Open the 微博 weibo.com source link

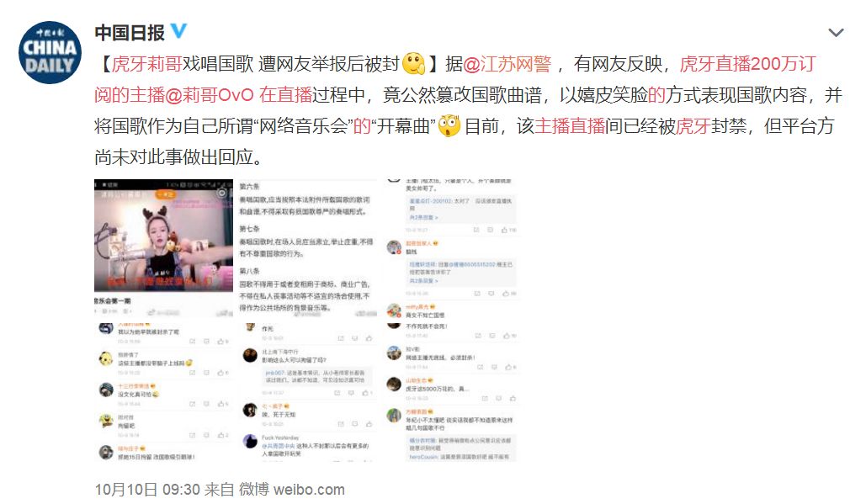tap(291, 490)
